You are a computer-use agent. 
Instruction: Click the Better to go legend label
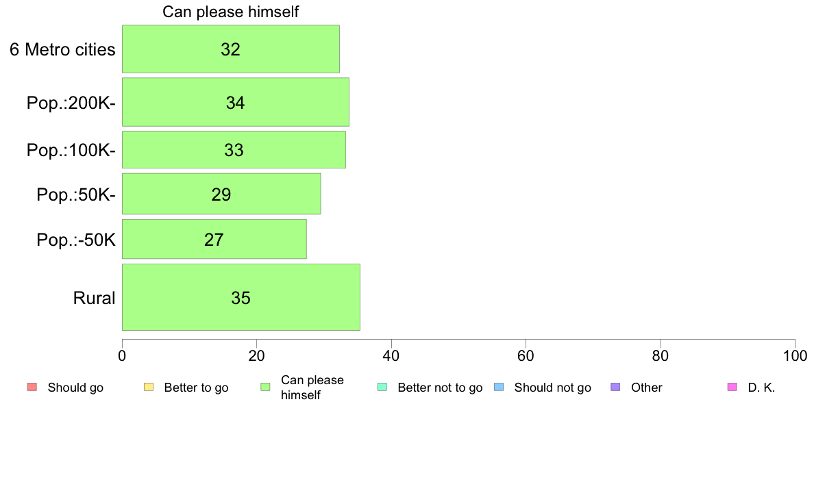(x=196, y=388)
